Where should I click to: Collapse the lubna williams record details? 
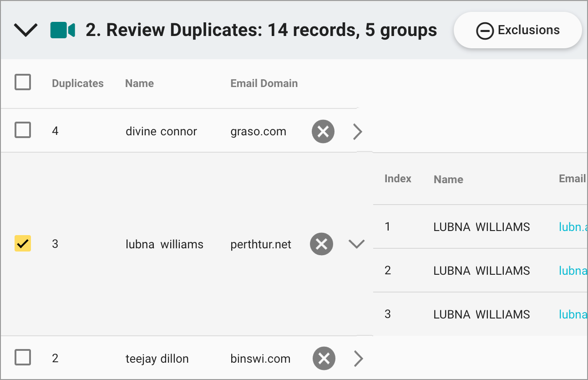(x=356, y=244)
